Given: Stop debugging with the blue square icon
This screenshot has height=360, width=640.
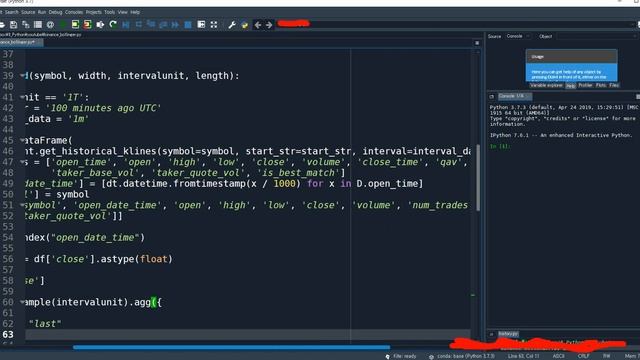Looking at the screenshot, I should coord(188,25).
